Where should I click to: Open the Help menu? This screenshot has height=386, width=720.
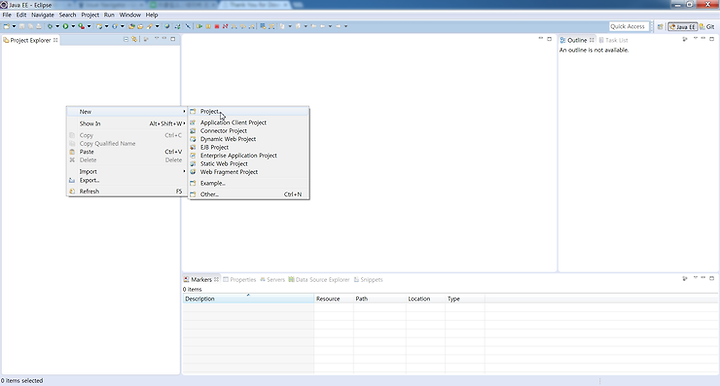tap(152, 15)
